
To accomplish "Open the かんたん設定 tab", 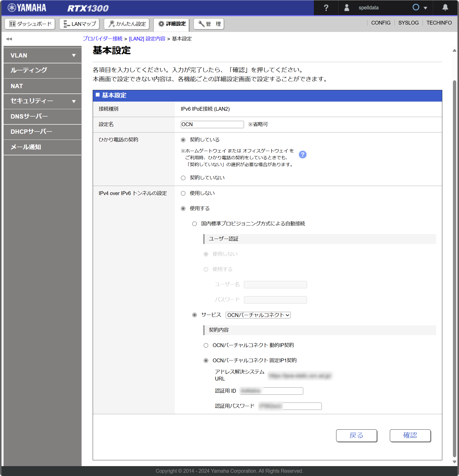I will [126, 24].
